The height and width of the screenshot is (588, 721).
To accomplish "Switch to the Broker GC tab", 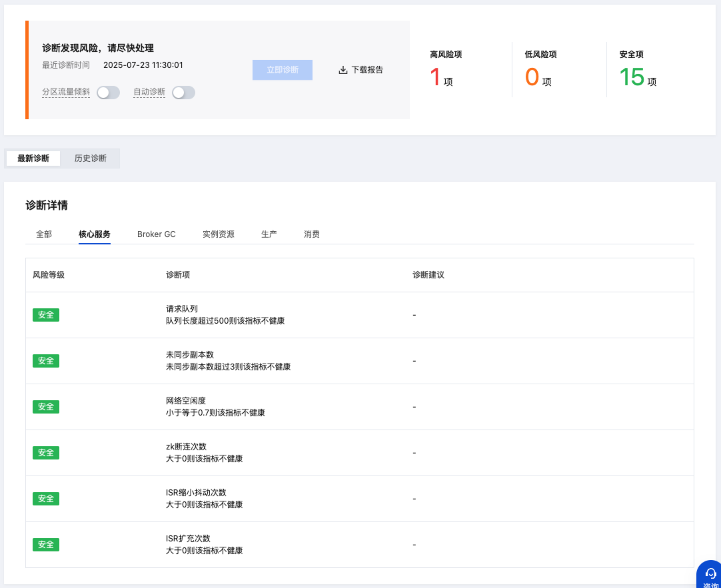I will pyautogui.click(x=157, y=234).
